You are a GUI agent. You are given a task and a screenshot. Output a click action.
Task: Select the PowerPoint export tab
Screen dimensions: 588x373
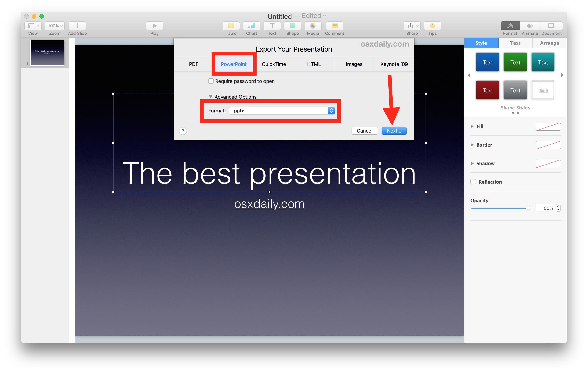pos(234,64)
